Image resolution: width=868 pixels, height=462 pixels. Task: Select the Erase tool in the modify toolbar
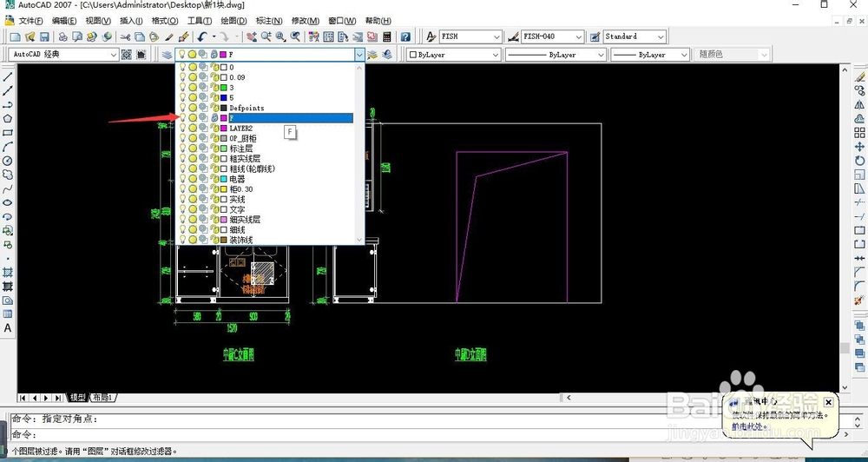pos(859,77)
